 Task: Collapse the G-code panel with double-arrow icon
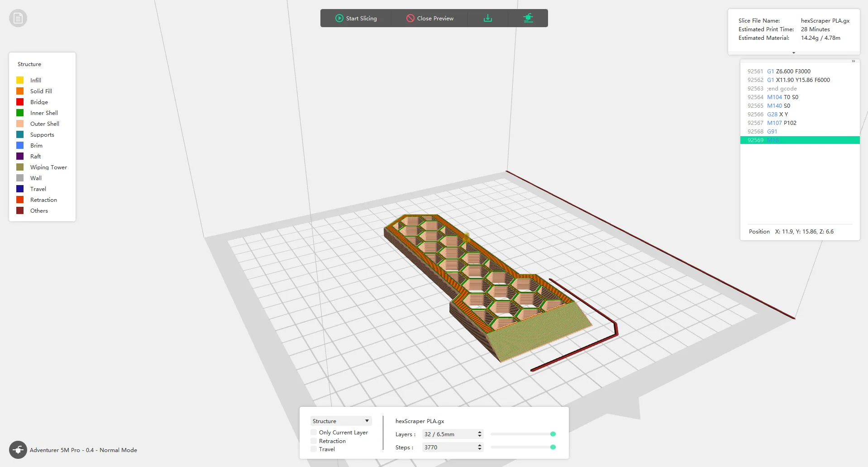pyautogui.click(x=853, y=61)
